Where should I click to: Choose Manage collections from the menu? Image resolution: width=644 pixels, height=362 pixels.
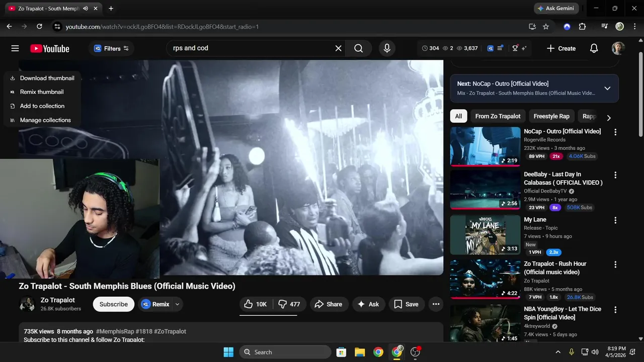coord(42,120)
